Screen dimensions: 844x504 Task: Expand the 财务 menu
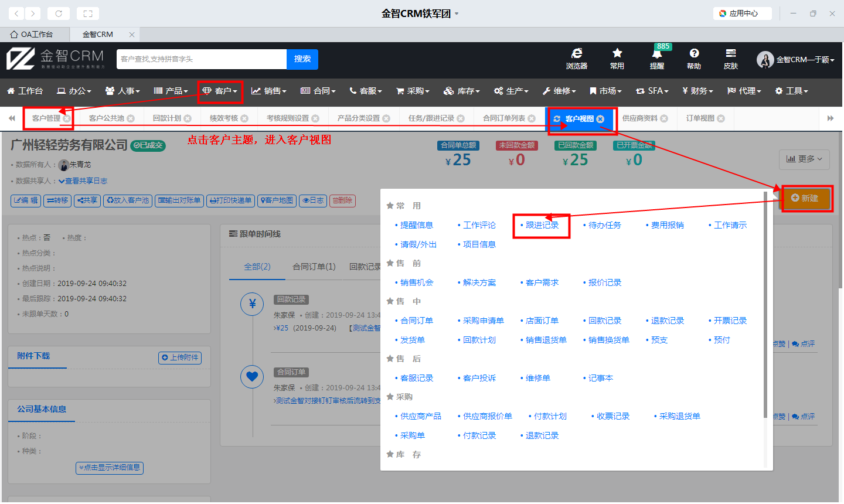[697, 91]
